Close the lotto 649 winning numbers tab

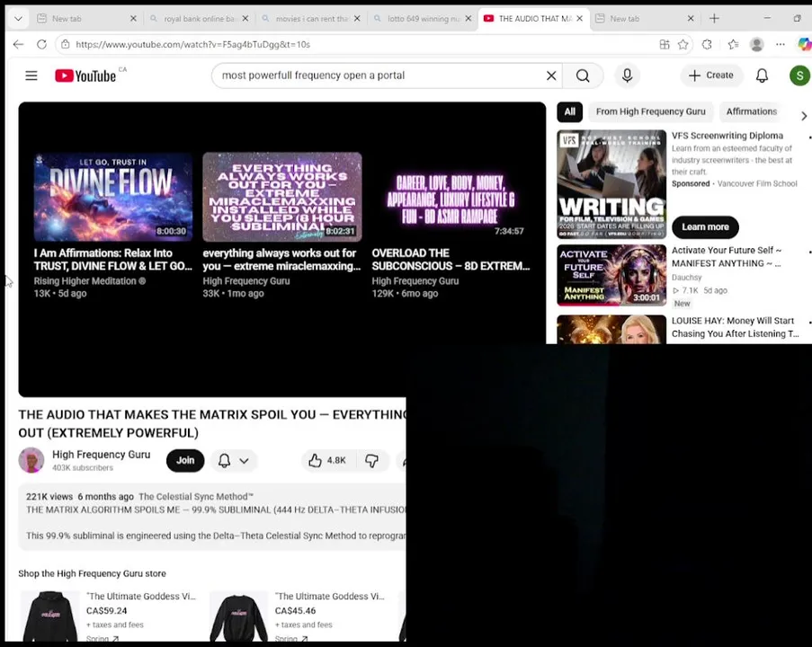(x=468, y=19)
